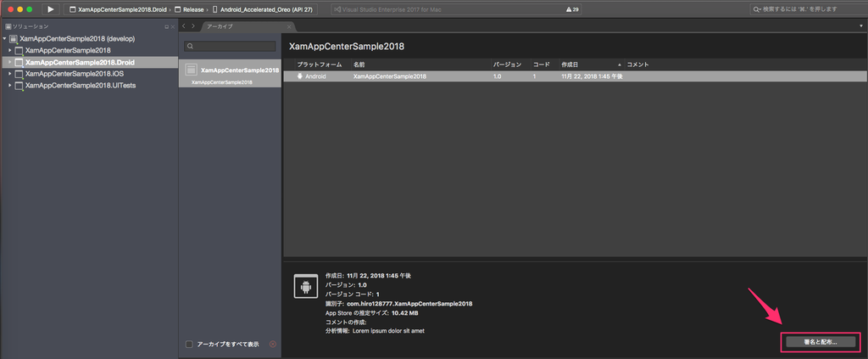This screenshot has height=359, width=868.
Task: Sort by コメント column header
Action: 637,65
